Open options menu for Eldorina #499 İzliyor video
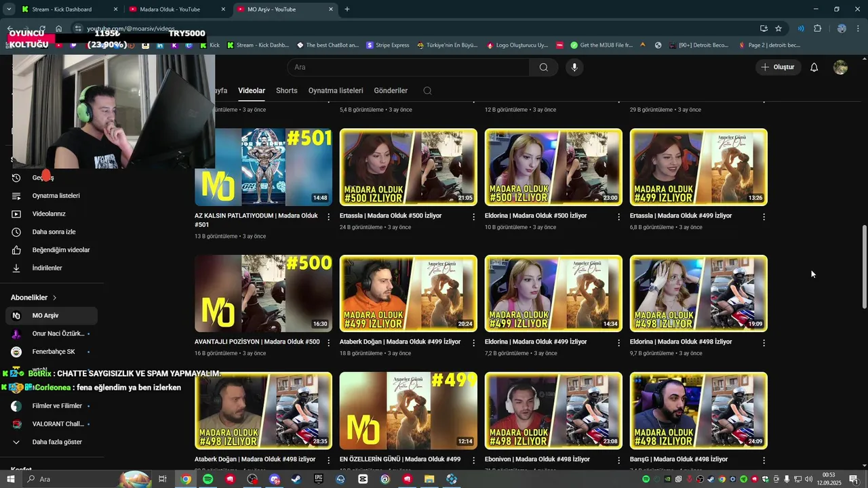This screenshot has height=488, width=868. 618,343
